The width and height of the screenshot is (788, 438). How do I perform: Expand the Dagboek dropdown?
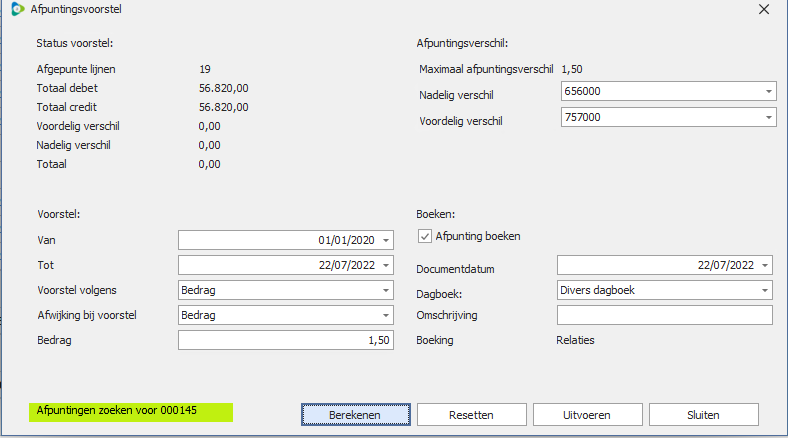pos(764,290)
